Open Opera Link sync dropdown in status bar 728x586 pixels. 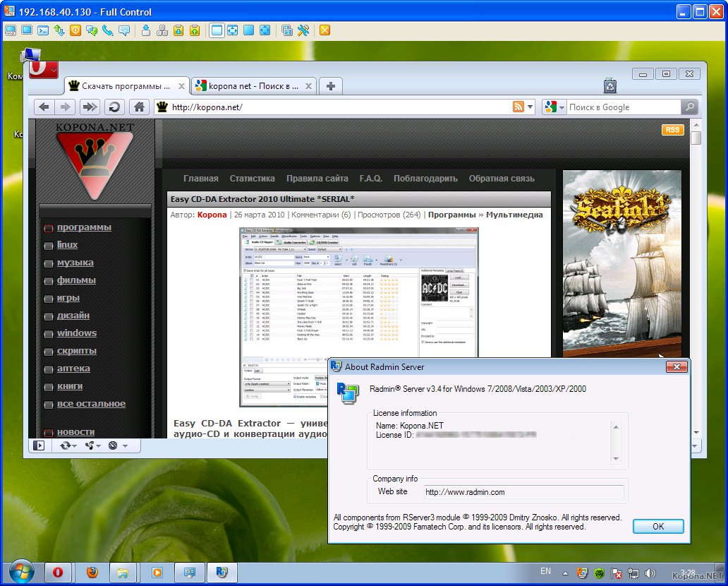tap(68, 446)
